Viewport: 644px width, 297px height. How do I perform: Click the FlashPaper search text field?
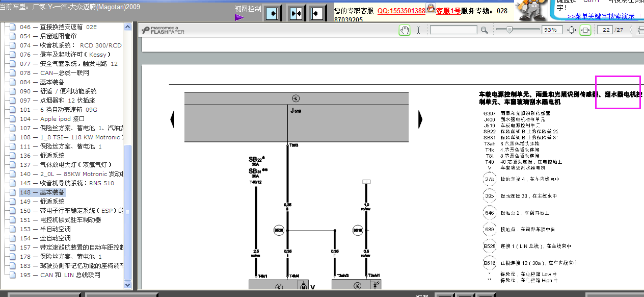(453, 30)
